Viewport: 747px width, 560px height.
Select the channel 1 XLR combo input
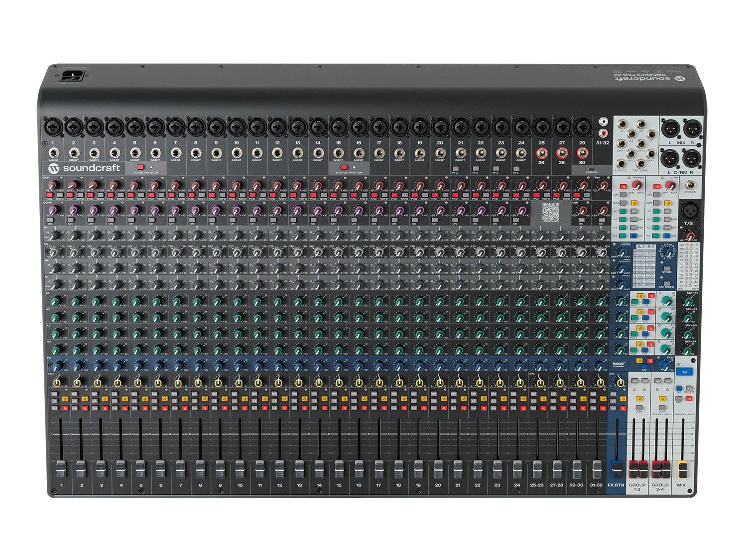tap(53, 127)
